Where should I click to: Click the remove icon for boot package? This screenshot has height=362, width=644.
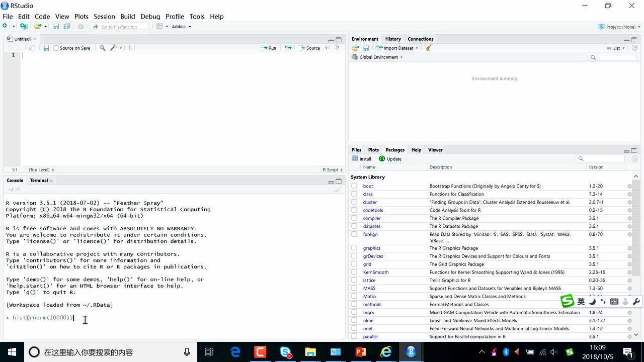pyautogui.click(x=629, y=186)
